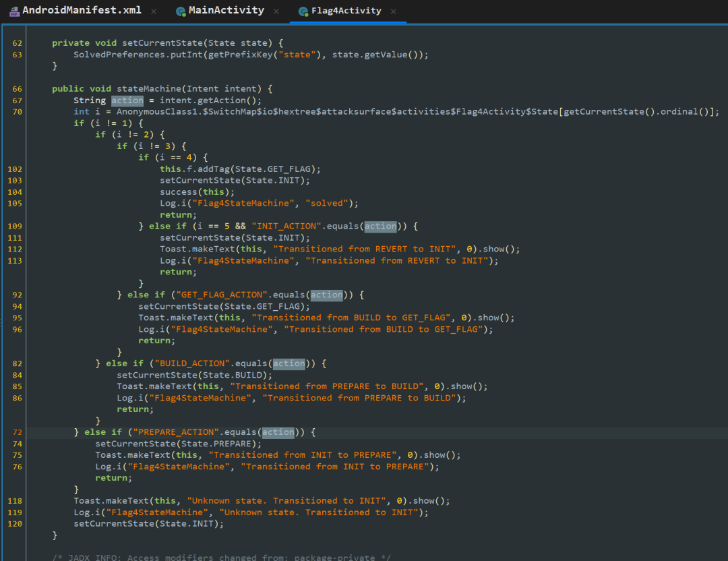Viewport: 728px width, 561px height.
Task: Click line number 120 in the gutter
Action: pos(15,524)
